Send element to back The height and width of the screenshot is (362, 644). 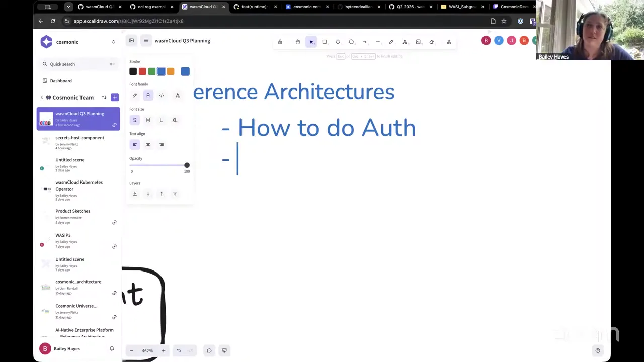134,194
